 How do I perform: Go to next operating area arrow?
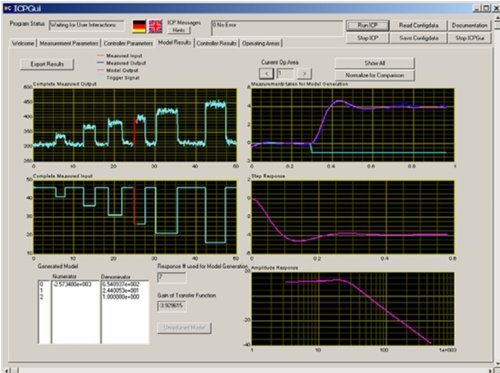304,74
